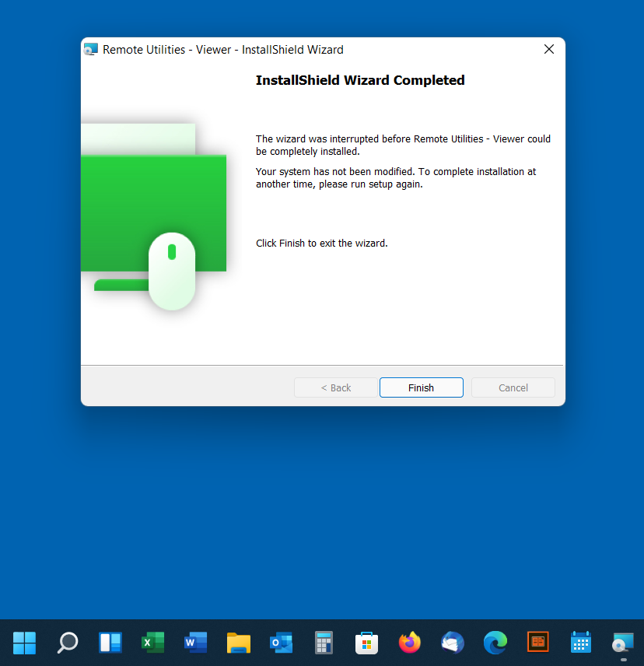Launch Outlook from the taskbar
The width and height of the screenshot is (644, 666).
pos(281,643)
